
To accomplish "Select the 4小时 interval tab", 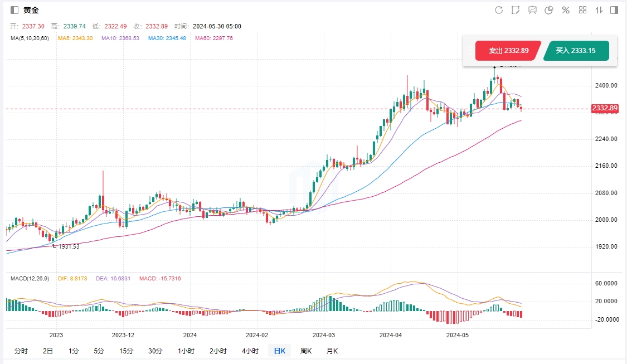I will point(250,351).
